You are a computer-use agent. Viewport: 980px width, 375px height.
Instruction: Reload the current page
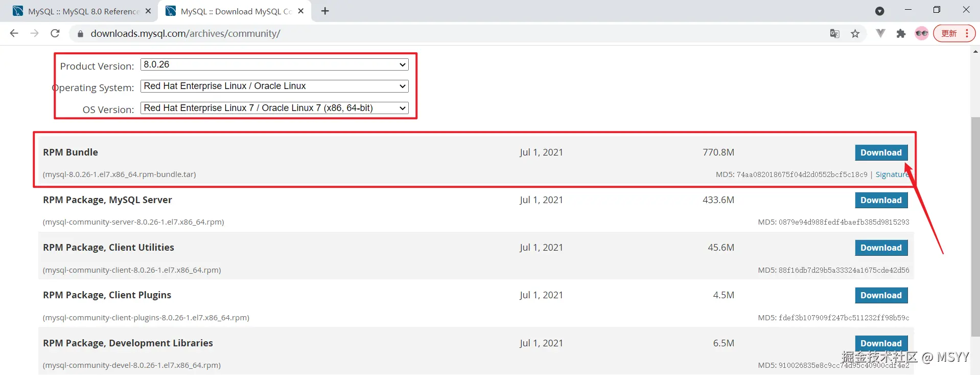click(x=55, y=33)
